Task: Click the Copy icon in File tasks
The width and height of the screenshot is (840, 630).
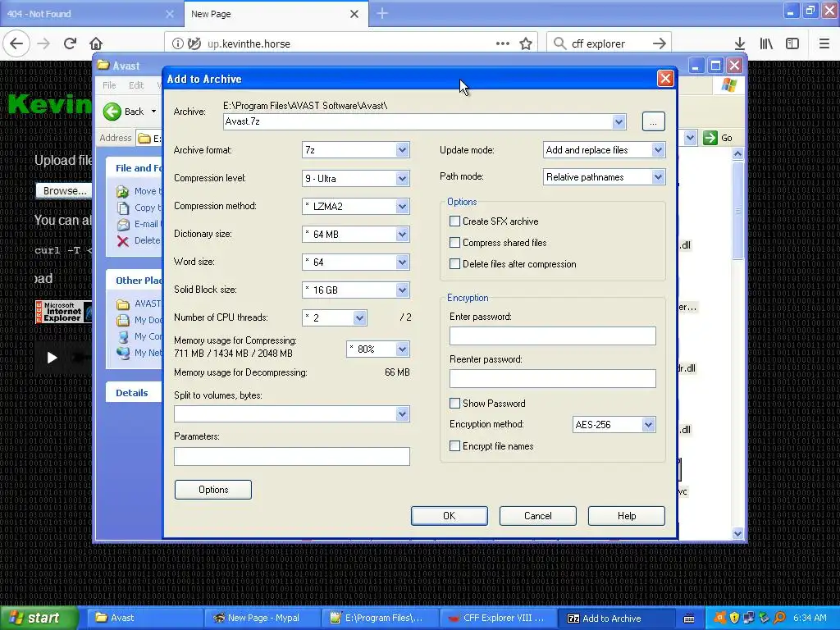Action: (123, 208)
